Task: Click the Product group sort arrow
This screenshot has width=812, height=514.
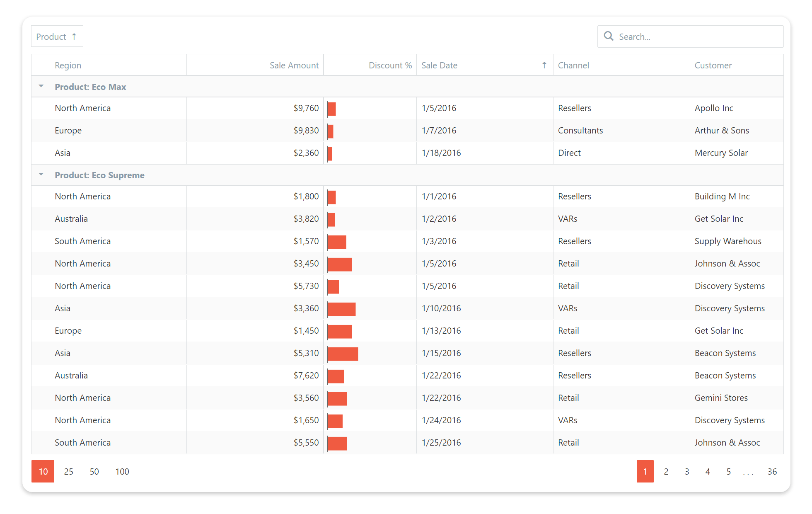Action: click(74, 36)
